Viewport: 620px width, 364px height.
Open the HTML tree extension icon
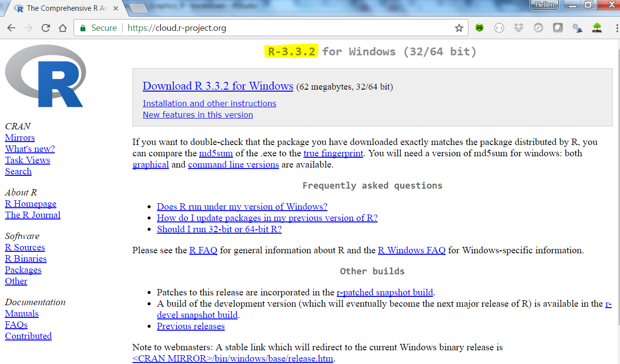click(597, 28)
